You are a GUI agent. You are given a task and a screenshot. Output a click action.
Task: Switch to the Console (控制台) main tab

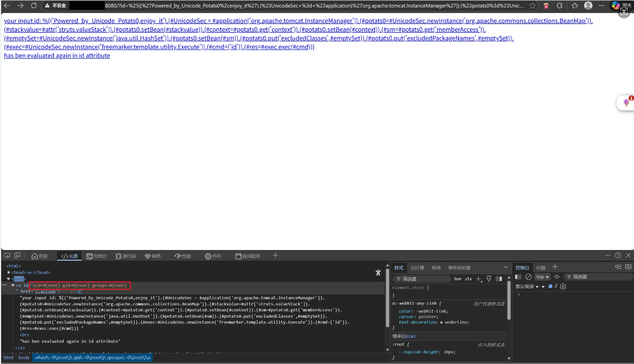(x=97, y=256)
